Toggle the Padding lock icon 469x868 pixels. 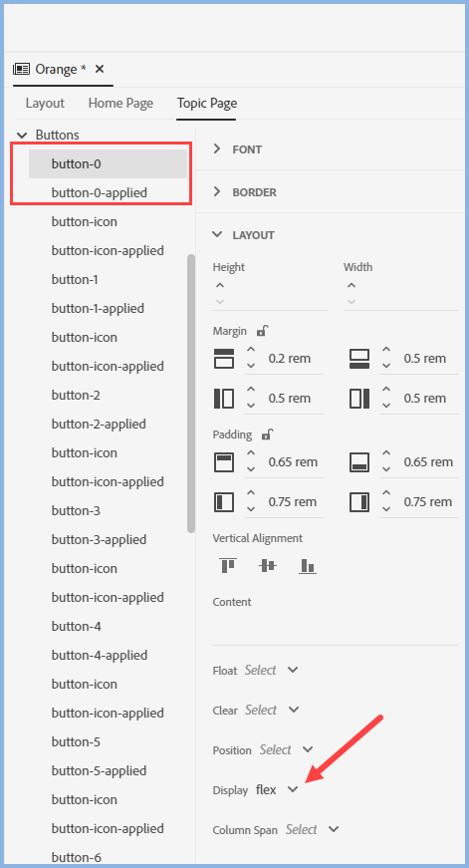pyautogui.click(x=268, y=434)
